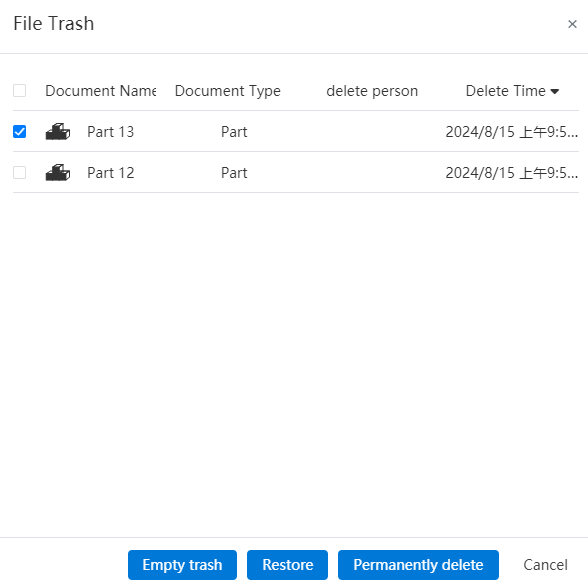
Task: Click the delete person column header
Action: point(372,91)
